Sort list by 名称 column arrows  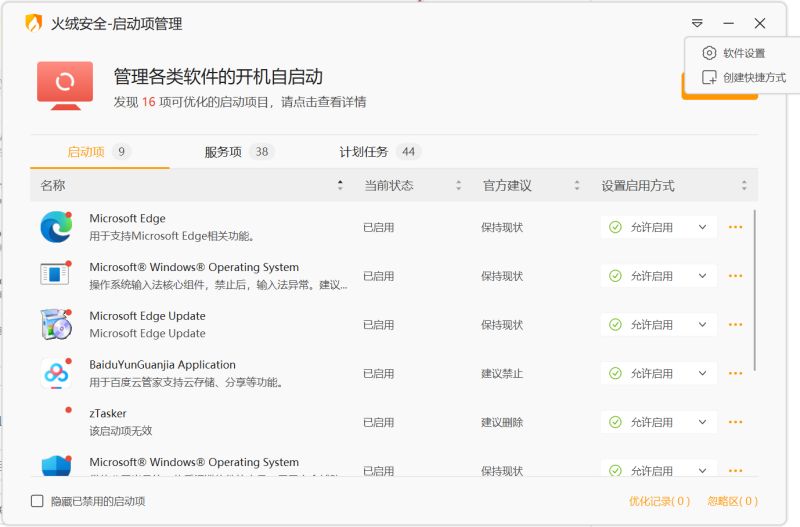(x=340, y=185)
